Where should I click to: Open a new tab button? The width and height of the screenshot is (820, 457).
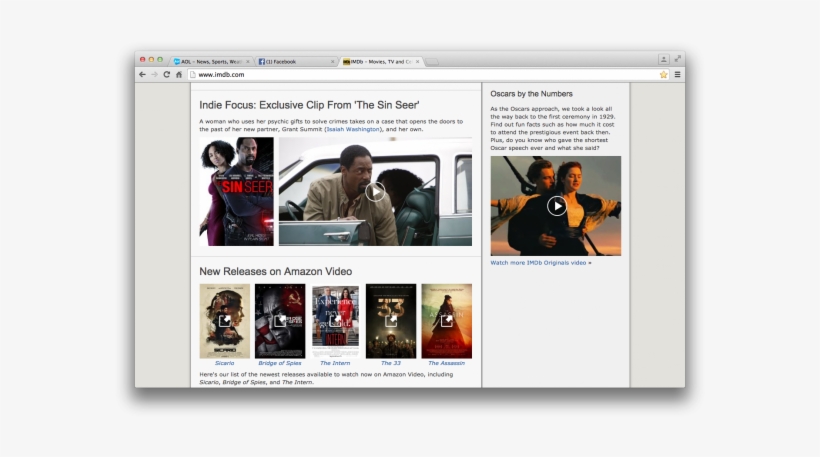433,62
